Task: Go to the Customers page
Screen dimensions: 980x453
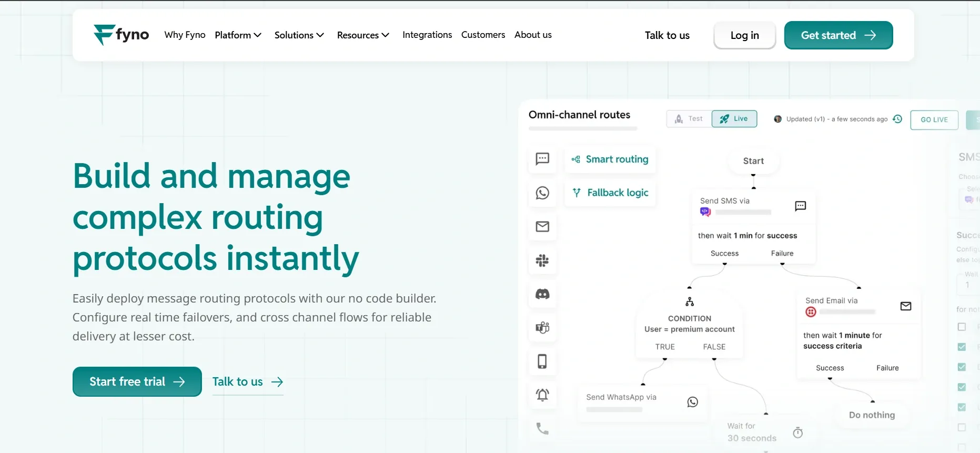Action: point(483,35)
